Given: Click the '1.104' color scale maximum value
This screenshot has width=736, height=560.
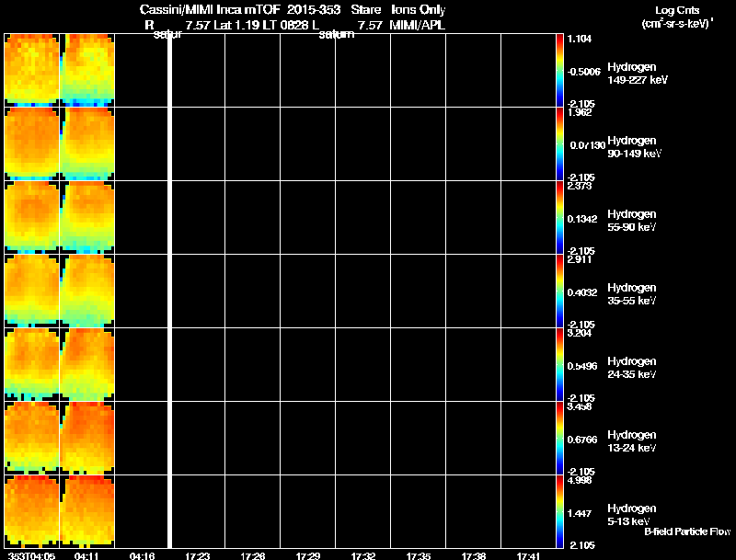Looking at the screenshot, I should (x=580, y=39).
